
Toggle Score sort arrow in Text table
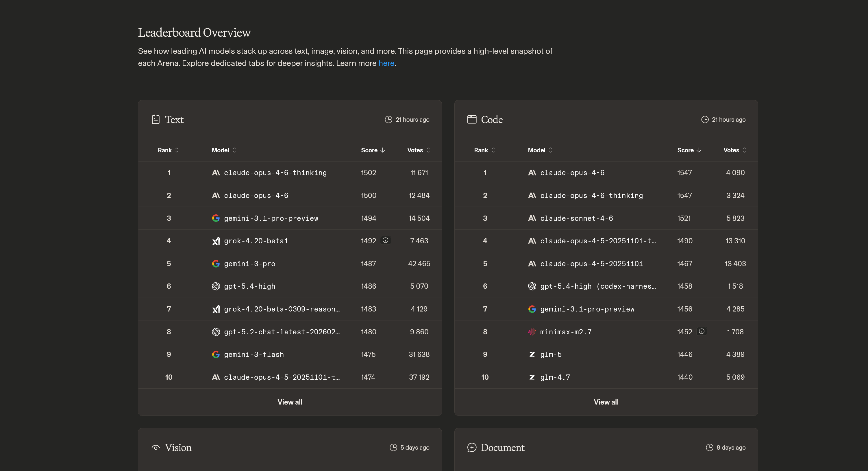point(373,150)
